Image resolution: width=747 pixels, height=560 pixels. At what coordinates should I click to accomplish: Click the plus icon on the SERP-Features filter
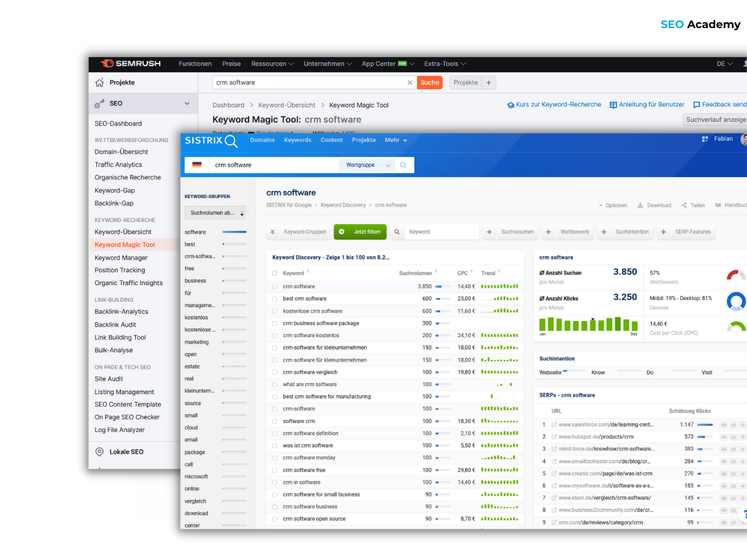coord(663,232)
